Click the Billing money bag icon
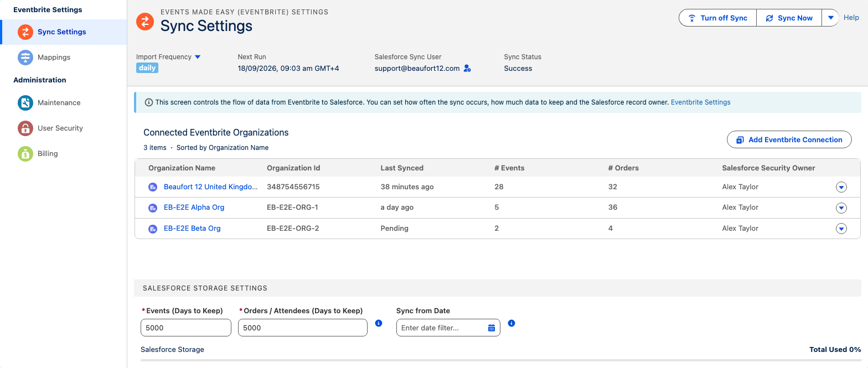The image size is (868, 368). 25,154
